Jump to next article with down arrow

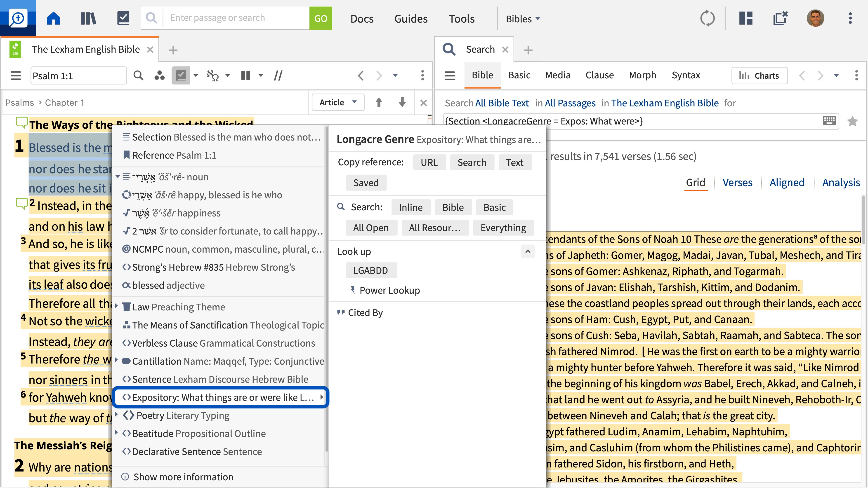[402, 102]
